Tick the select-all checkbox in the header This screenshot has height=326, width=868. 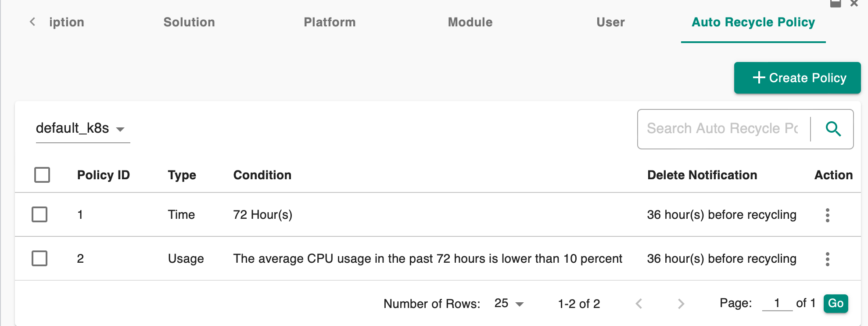pos(42,175)
